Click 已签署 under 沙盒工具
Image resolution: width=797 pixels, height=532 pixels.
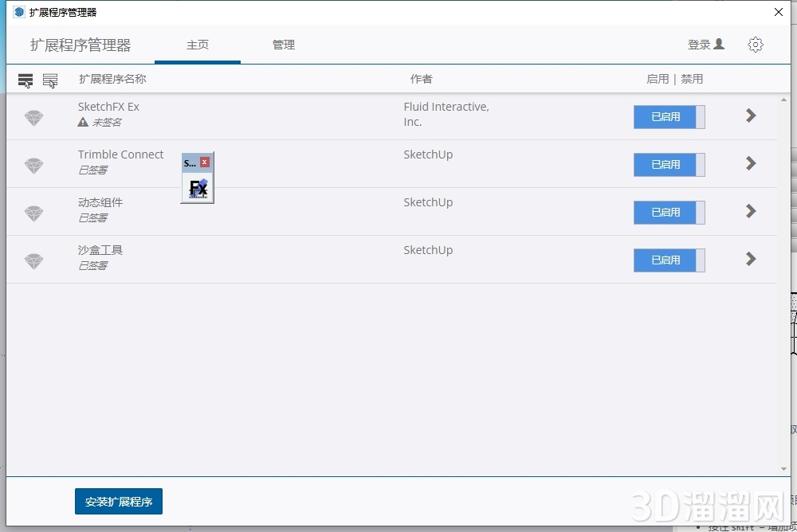point(93,266)
